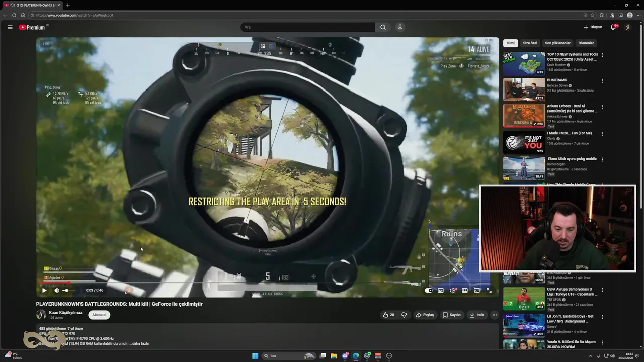Subscribe with the Abone ol button
The width and height of the screenshot is (644, 362).
click(x=100, y=315)
